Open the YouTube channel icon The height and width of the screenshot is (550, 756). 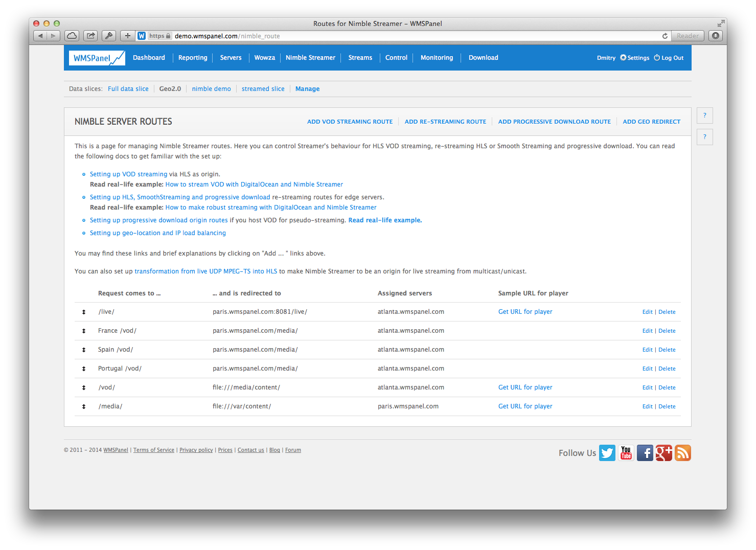(626, 453)
